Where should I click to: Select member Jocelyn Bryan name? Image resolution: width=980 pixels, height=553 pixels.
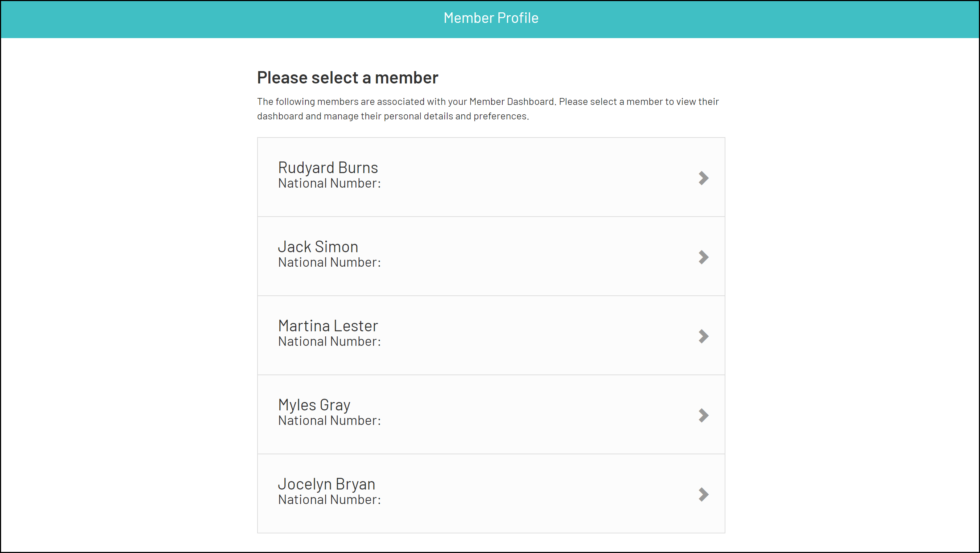point(326,484)
